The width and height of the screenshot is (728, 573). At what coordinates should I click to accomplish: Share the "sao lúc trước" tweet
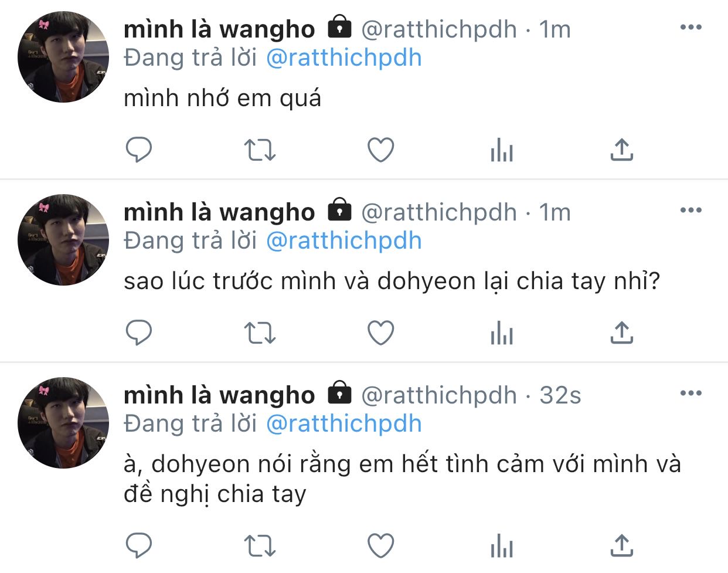(x=621, y=333)
